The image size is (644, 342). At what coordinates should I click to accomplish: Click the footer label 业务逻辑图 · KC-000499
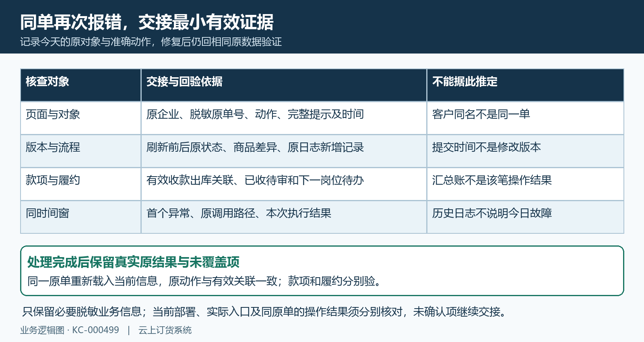coord(70,330)
